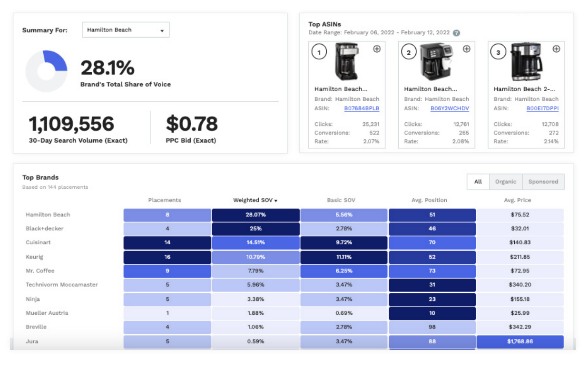Select Cuisinart brand row label
The height and width of the screenshot is (367, 588).
(x=38, y=242)
